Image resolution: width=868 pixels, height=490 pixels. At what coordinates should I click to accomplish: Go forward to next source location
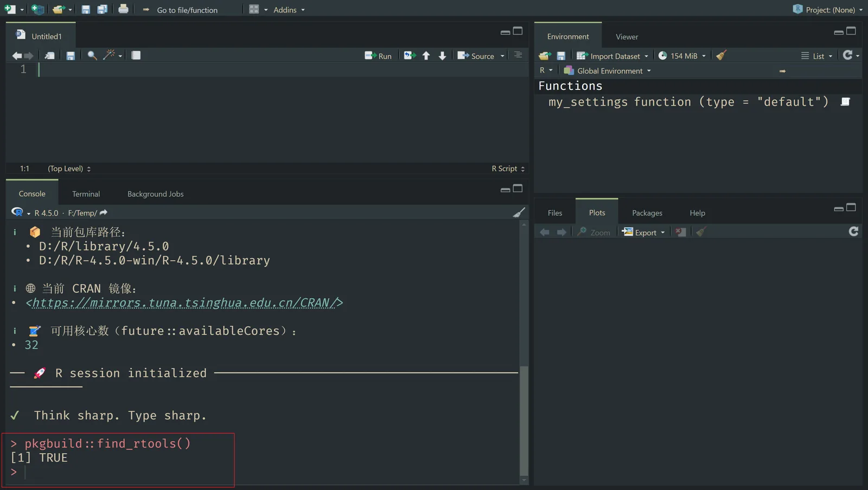click(29, 55)
